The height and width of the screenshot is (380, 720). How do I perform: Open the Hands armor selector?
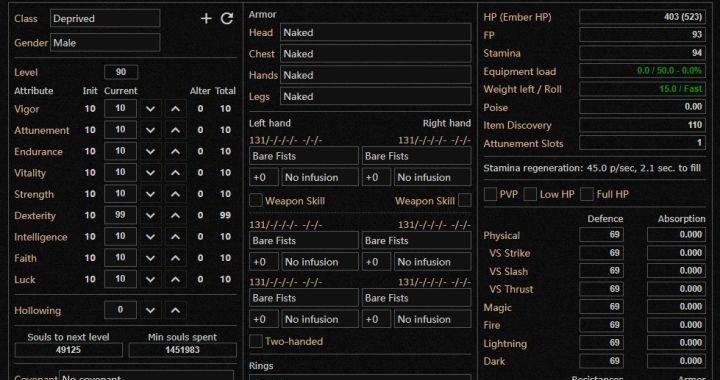click(376, 75)
